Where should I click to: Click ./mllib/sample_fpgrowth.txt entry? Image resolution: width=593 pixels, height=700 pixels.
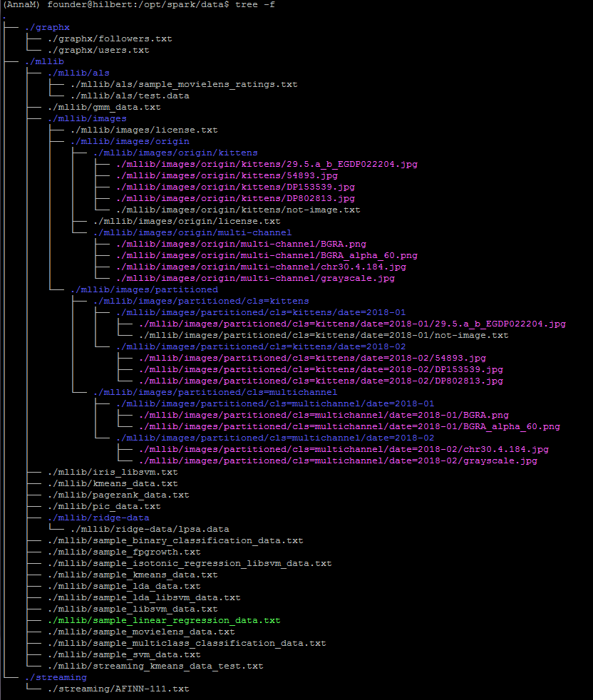pyautogui.click(x=124, y=552)
